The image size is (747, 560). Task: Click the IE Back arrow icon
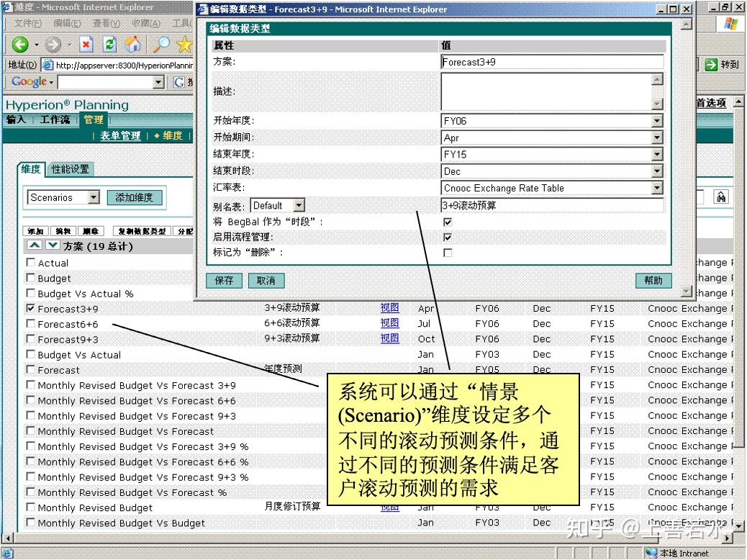[x=19, y=45]
